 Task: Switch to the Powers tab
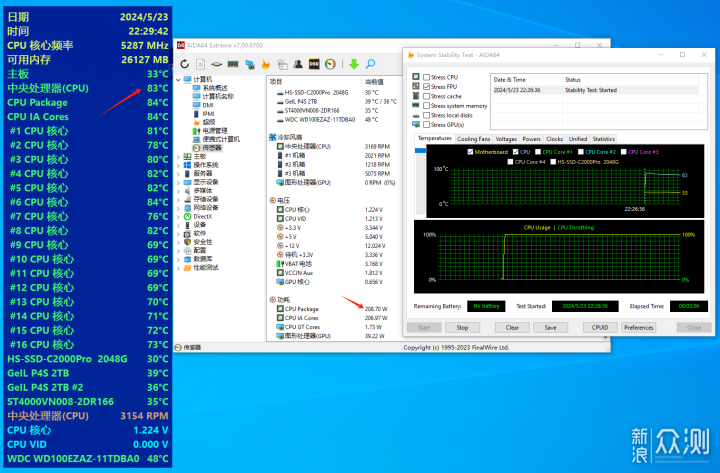tap(531, 139)
